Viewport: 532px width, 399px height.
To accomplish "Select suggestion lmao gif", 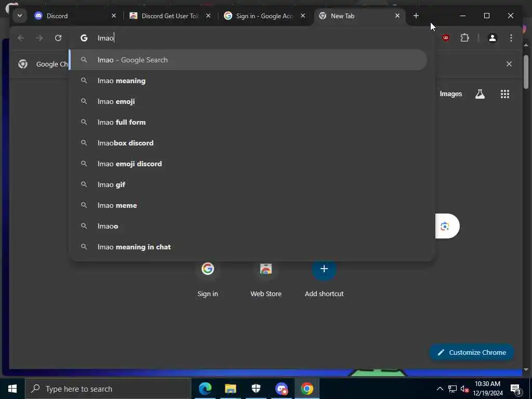I will pyautogui.click(x=248, y=184).
